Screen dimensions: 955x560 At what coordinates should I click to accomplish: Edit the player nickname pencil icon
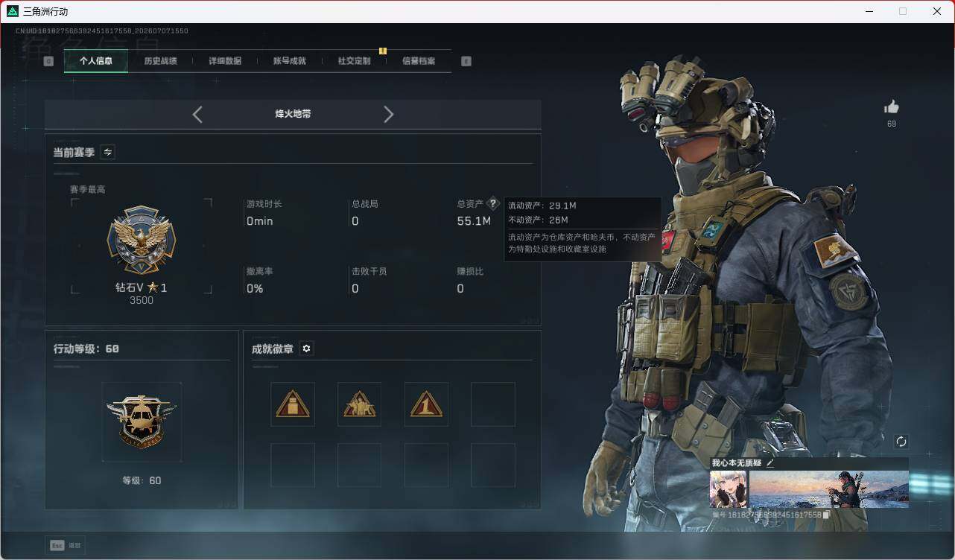[770, 463]
